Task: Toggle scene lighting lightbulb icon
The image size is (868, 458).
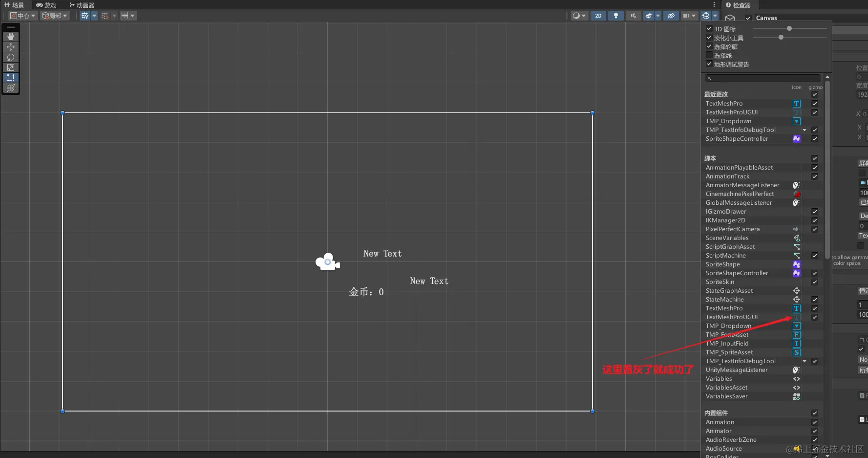Action: (x=616, y=16)
